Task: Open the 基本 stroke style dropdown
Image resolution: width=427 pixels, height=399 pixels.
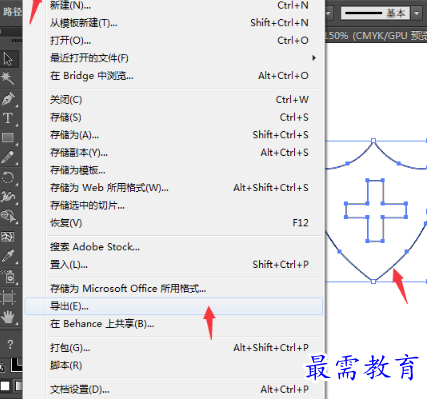Action: (375, 13)
